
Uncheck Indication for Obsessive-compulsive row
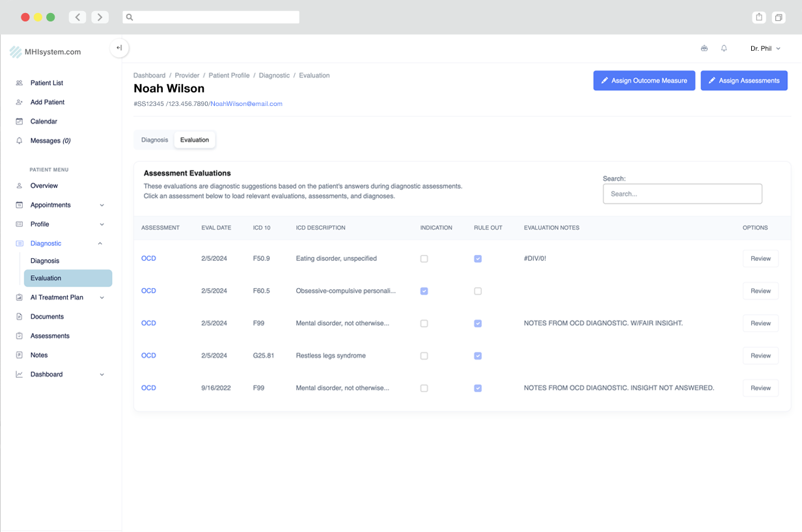pyautogui.click(x=424, y=291)
